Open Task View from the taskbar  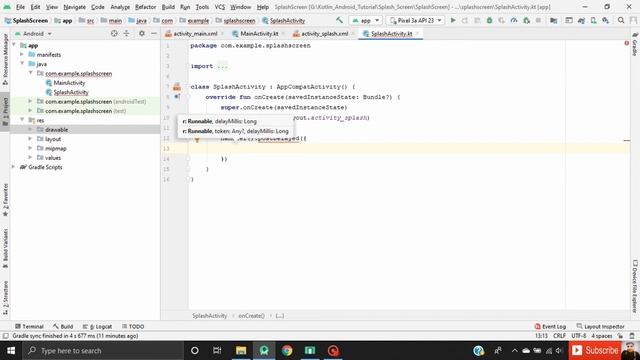coord(217,350)
